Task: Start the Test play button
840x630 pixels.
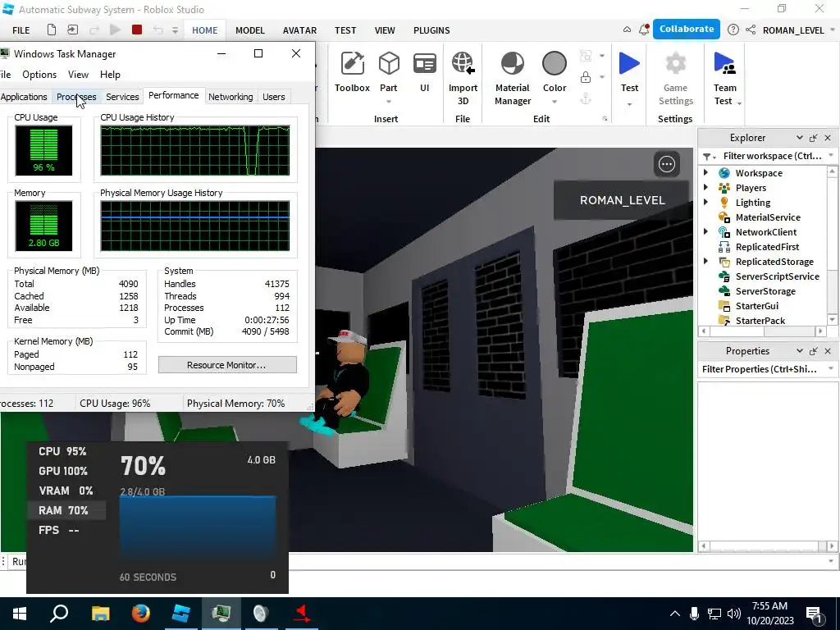Action: [x=629, y=64]
